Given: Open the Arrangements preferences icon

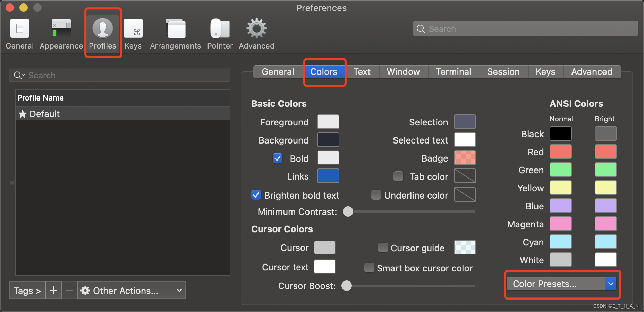Looking at the screenshot, I should 175,33.
